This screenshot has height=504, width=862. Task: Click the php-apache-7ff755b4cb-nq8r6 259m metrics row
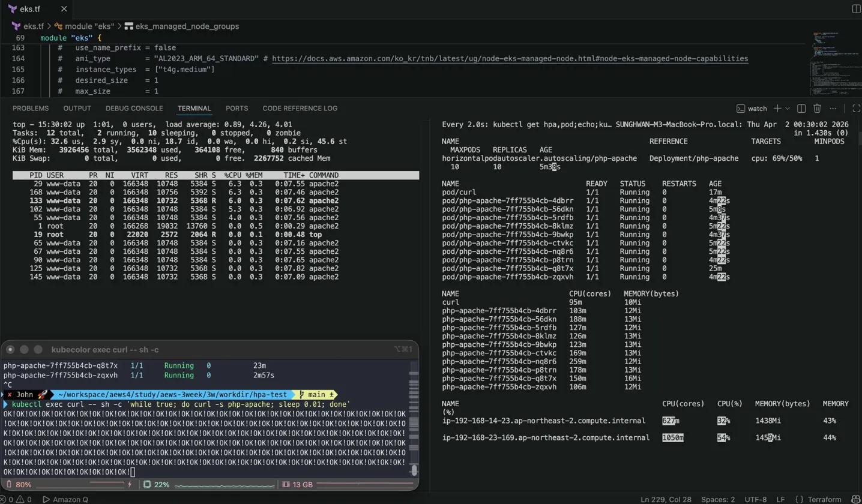tap(541, 361)
